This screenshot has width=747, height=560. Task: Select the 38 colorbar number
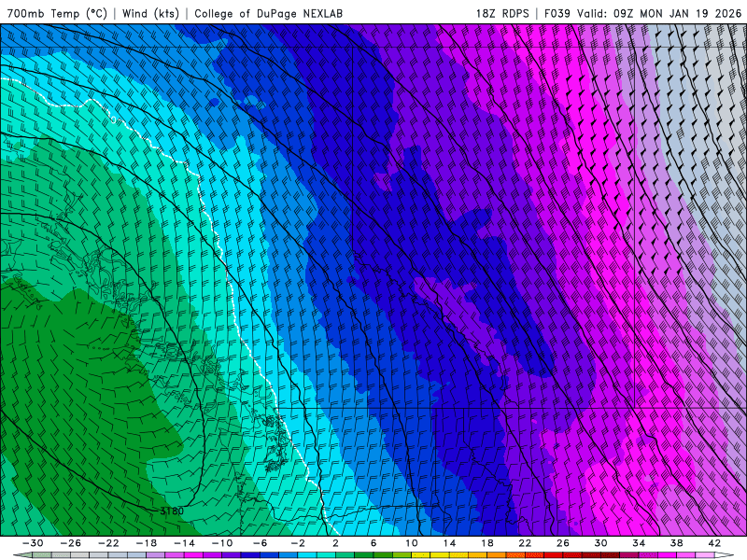pos(676,543)
